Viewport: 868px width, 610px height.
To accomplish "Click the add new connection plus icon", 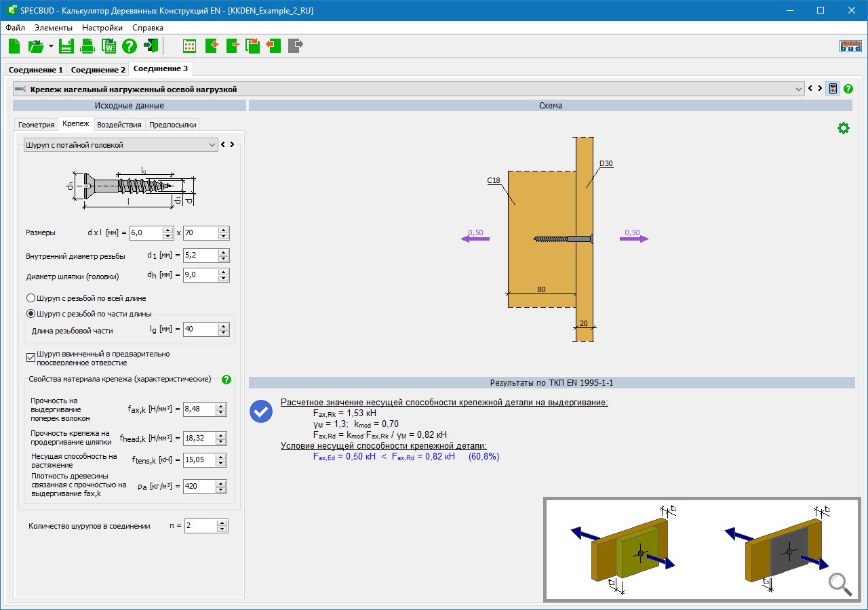I will [x=212, y=46].
